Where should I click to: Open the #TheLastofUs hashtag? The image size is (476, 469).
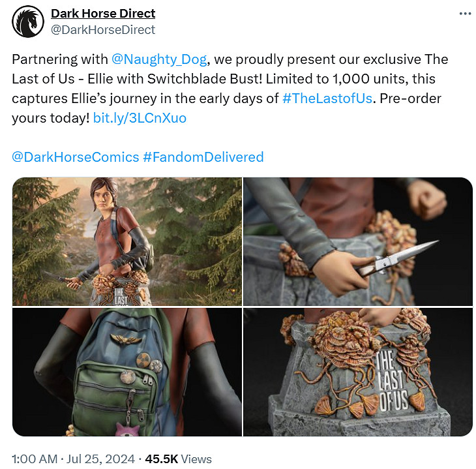pos(327,98)
